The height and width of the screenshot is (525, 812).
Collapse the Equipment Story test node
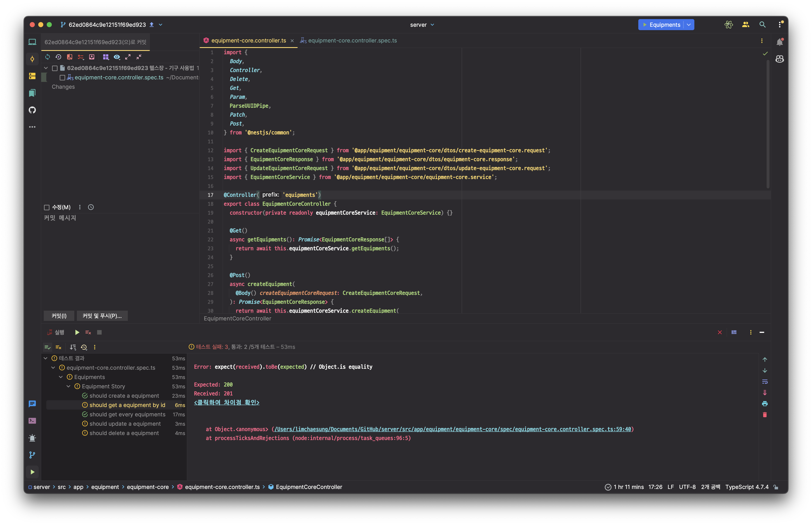point(69,386)
